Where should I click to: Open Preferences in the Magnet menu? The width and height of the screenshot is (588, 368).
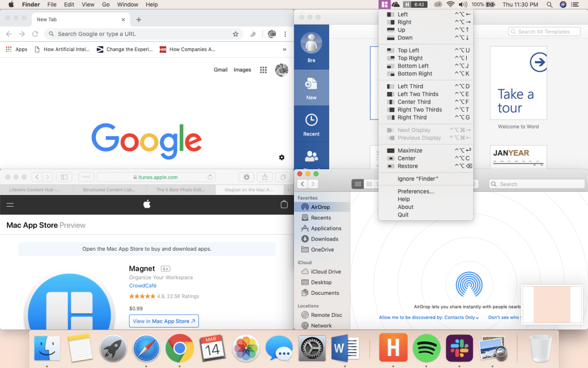tap(415, 191)
